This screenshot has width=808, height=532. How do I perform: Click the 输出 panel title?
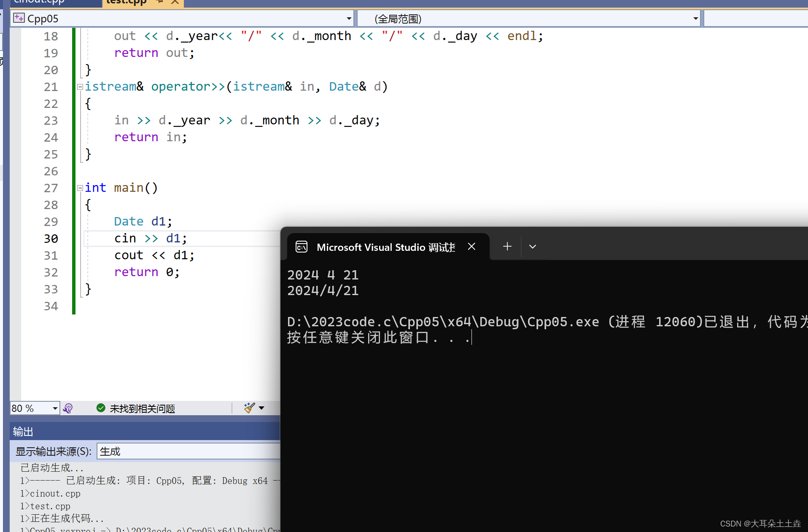tap(23, 432)
